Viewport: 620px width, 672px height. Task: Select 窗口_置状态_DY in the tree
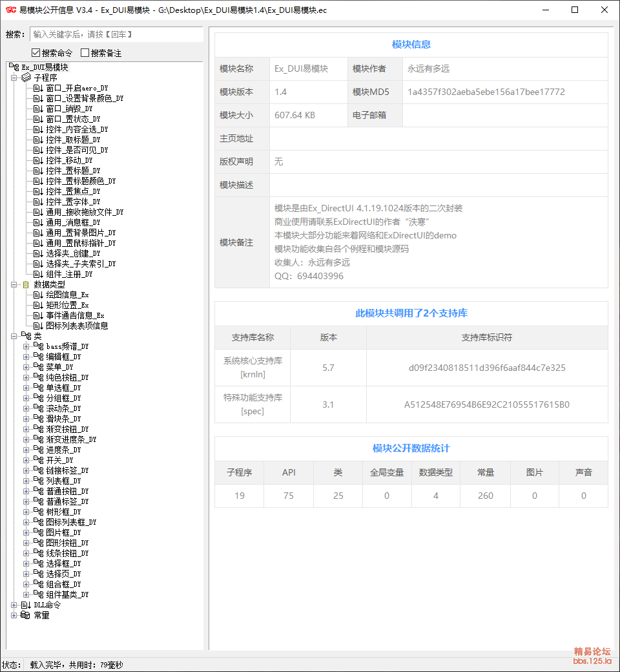pyautogui.click(x=73, y=119)
